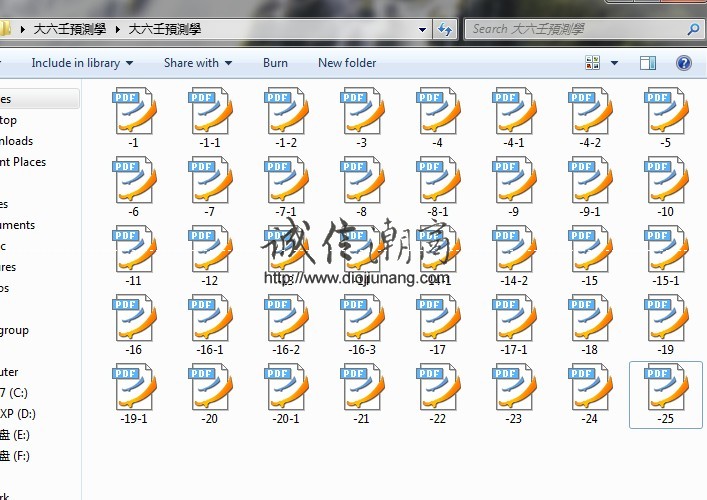Screen dimensions: 707x500
Task: Go to first 大六壬預測學 breadcrumb segment
Action: [70, 29]
